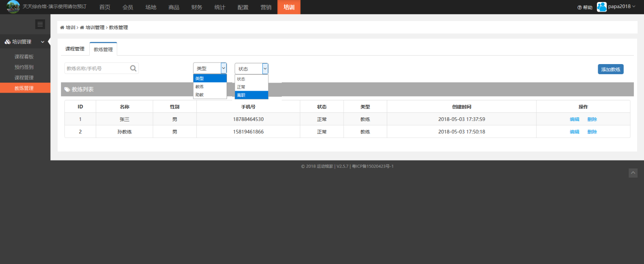The height and width of the screenshot is (264, 644).
Task: Open the 状态 dropdown arrow
Action: [265, 69]
